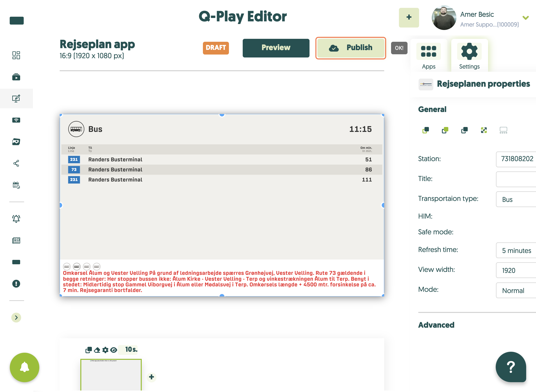
Task: Click the DRAFT status badge
Action: 216,48
